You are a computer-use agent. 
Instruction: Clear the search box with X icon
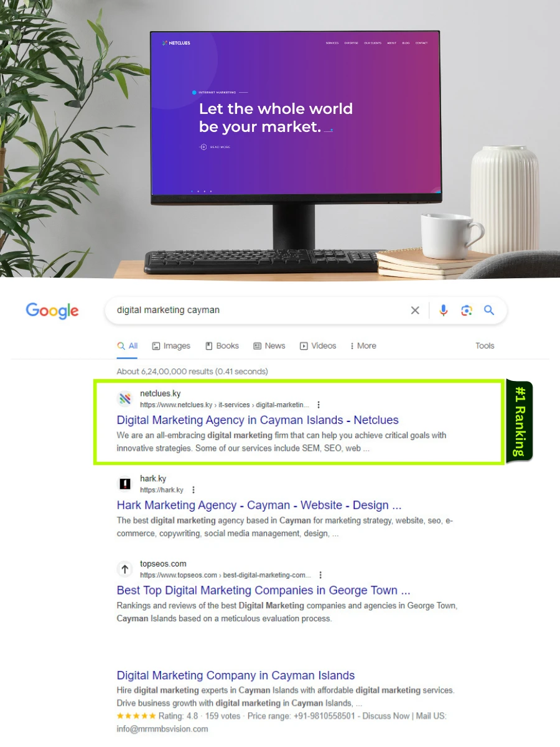click(415, 310)
